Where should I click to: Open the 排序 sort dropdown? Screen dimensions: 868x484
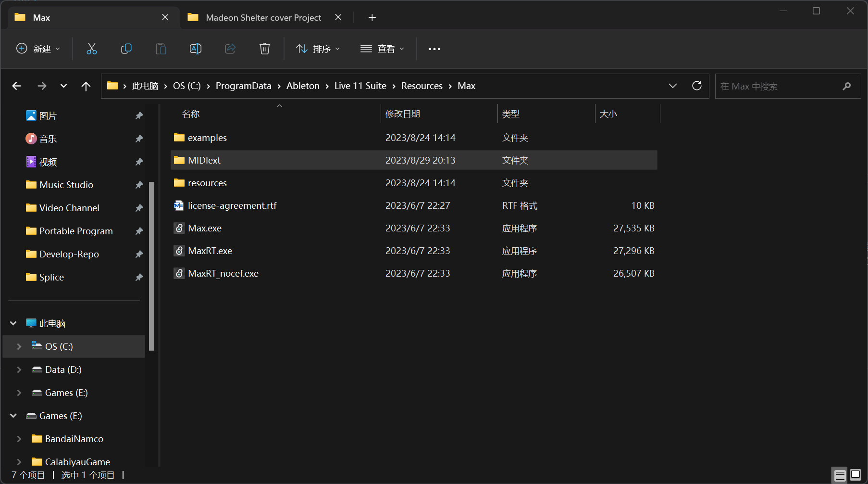click(318, 49)
